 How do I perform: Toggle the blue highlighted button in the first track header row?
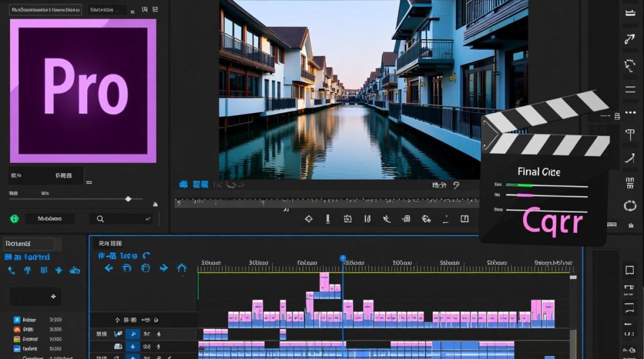(133, 334)
